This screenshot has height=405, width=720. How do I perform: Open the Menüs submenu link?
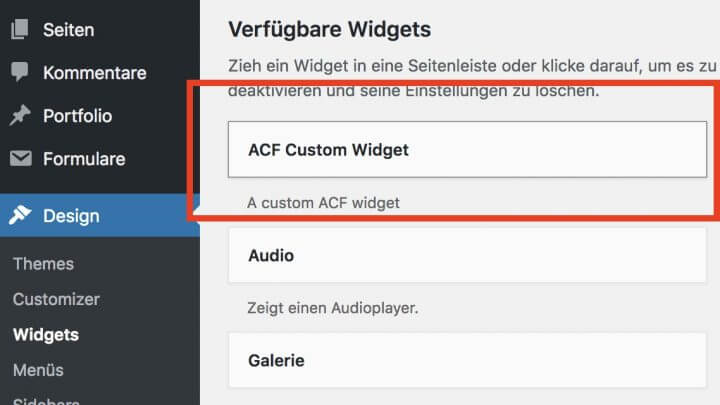coord(38,370)
